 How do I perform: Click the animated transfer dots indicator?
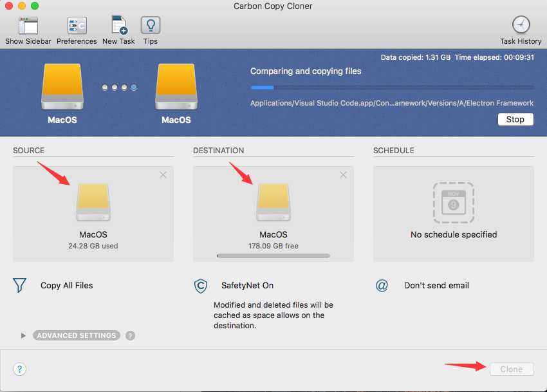pos(119,88)
